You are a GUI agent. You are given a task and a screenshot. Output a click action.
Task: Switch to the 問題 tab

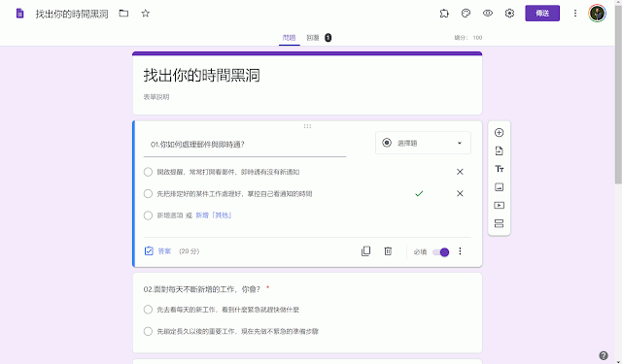(290, 38)
